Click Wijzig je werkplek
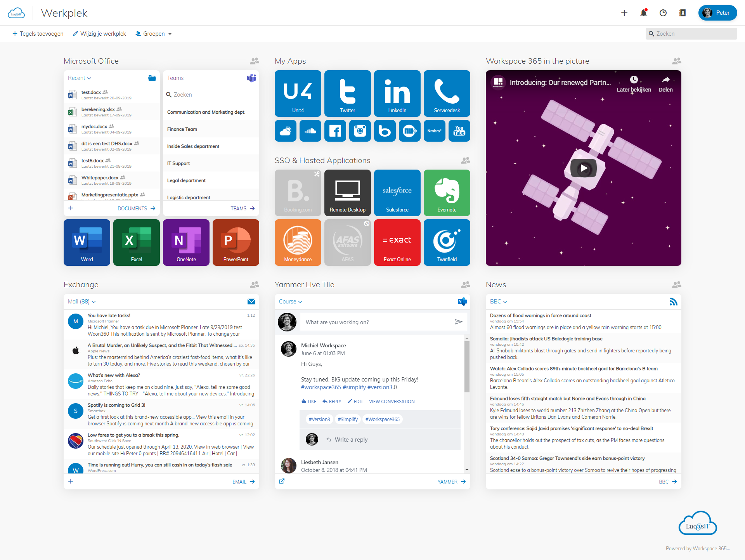 [99, 34]
